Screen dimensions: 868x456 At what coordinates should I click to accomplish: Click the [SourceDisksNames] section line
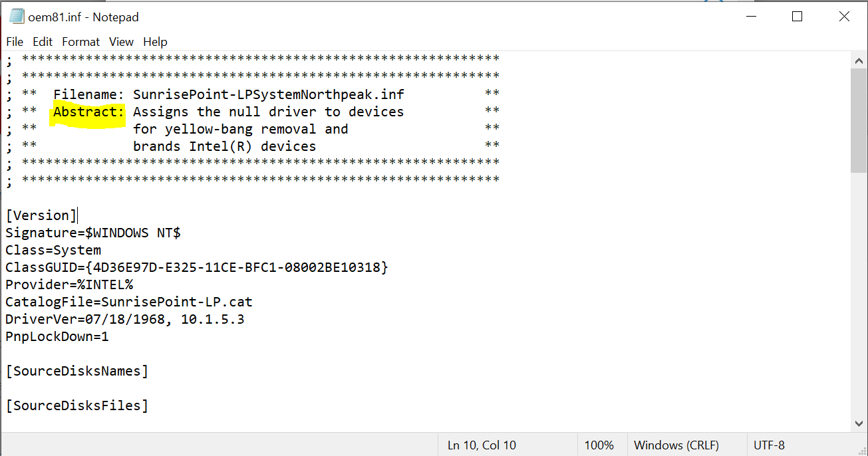pyautogui.click(x=77, y=371)
